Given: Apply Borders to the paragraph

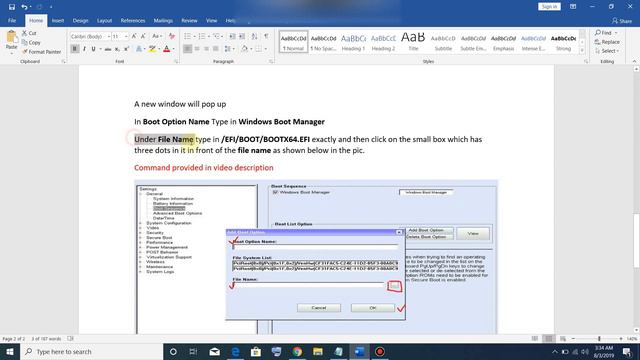Looking at the screenshot, I should click(x=258, y=49).
